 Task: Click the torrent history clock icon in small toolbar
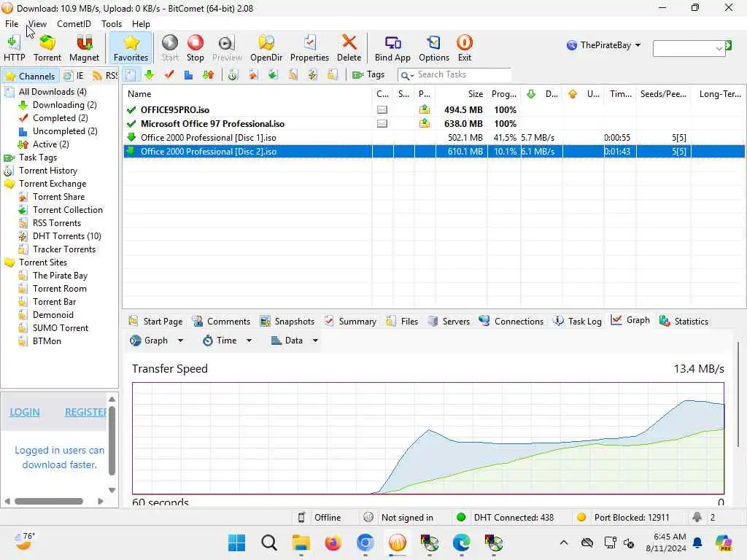[233, 75]
